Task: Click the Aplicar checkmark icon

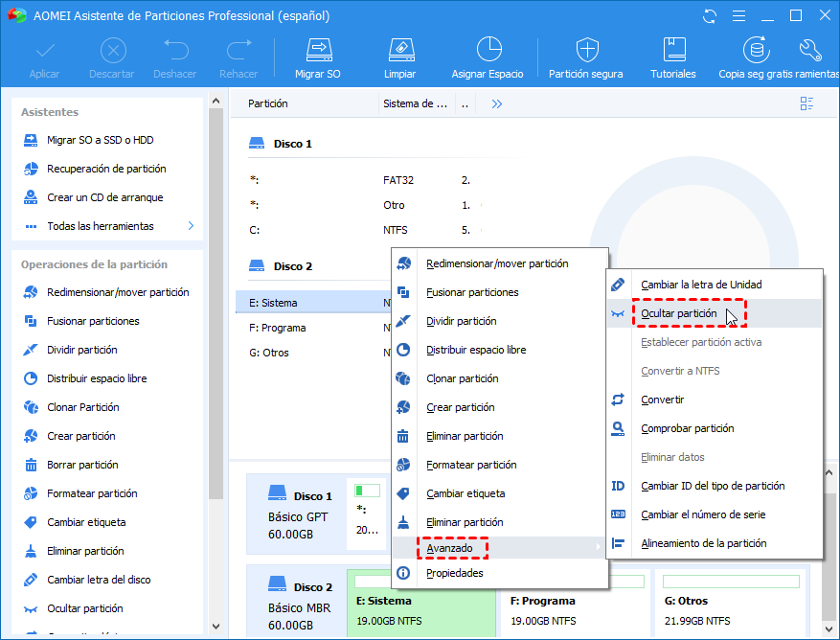Action: coord(44,52)
